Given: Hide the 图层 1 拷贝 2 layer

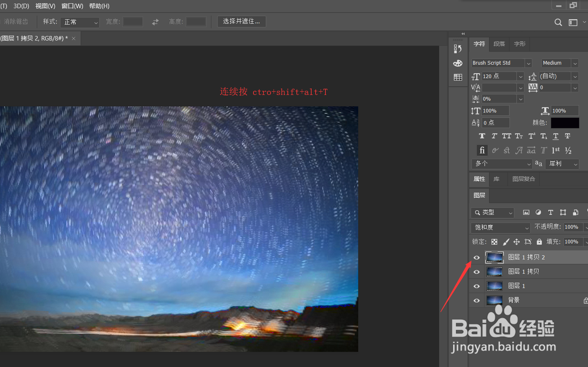Looking at the screenshot, I should point(477,257).
